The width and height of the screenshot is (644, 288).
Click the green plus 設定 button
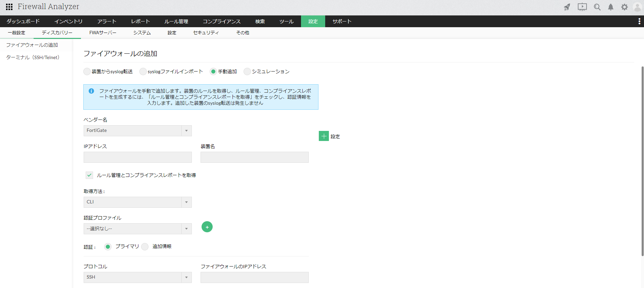324,136
